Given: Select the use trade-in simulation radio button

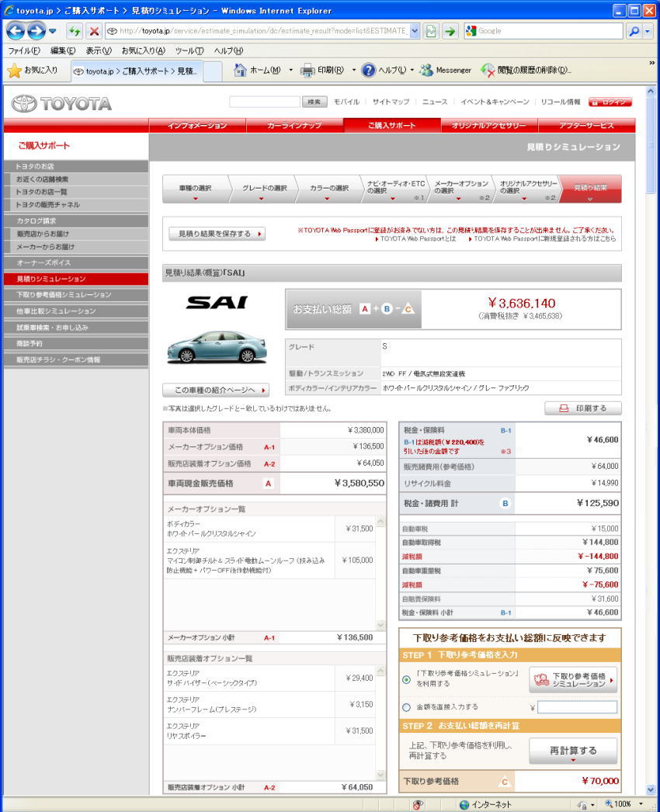Looking at the screenshot, I should tap(407, 679).
